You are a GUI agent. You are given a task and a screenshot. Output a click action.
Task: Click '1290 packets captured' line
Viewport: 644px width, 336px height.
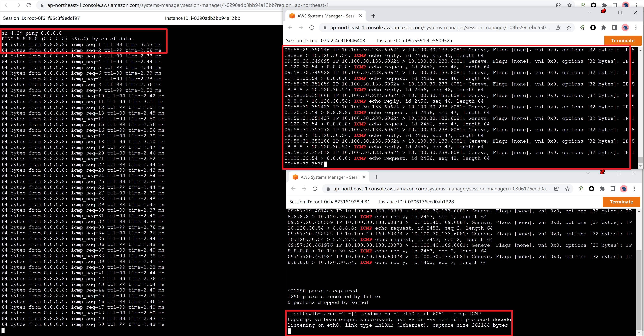click(x=323, y=291)
